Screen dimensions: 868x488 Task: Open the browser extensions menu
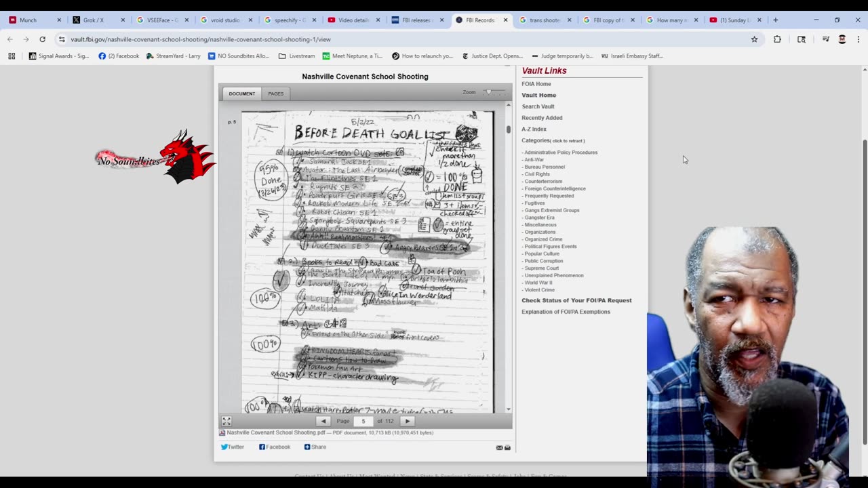coord(778,39)
